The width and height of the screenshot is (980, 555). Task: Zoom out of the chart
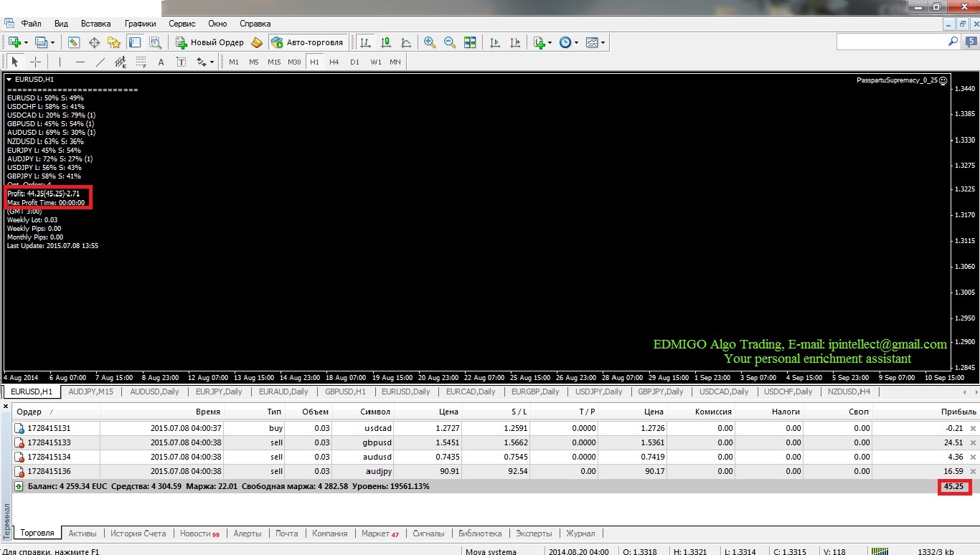pos(450,42)
